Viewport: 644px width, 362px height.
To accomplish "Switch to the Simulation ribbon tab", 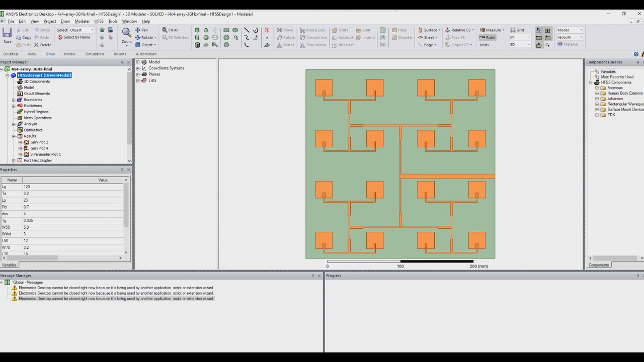I will pyautogui.click(x=94, y=54).
